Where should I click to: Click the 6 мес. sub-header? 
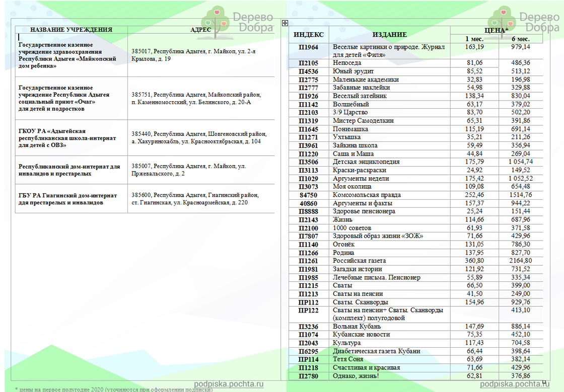(x=520, y=39)
